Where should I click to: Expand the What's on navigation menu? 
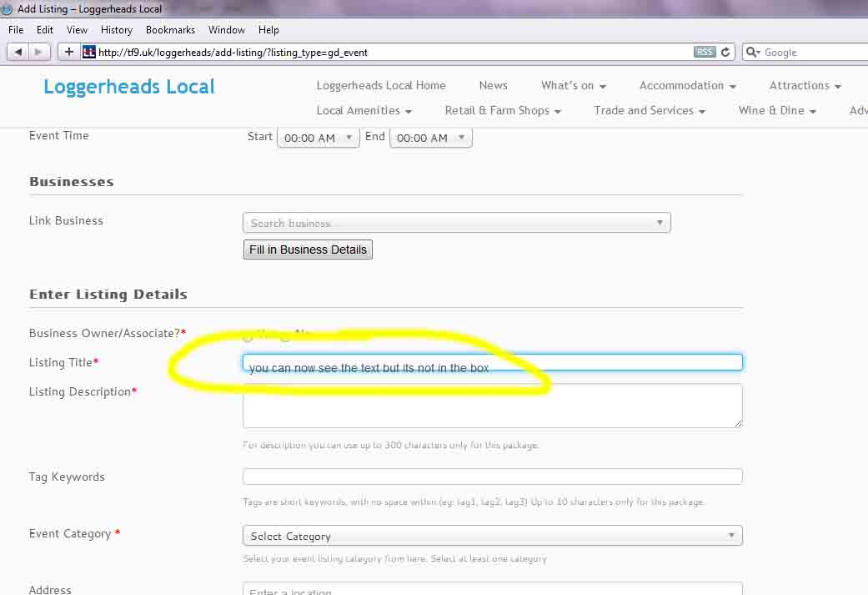pyautogui.click(x=573, y=85)
